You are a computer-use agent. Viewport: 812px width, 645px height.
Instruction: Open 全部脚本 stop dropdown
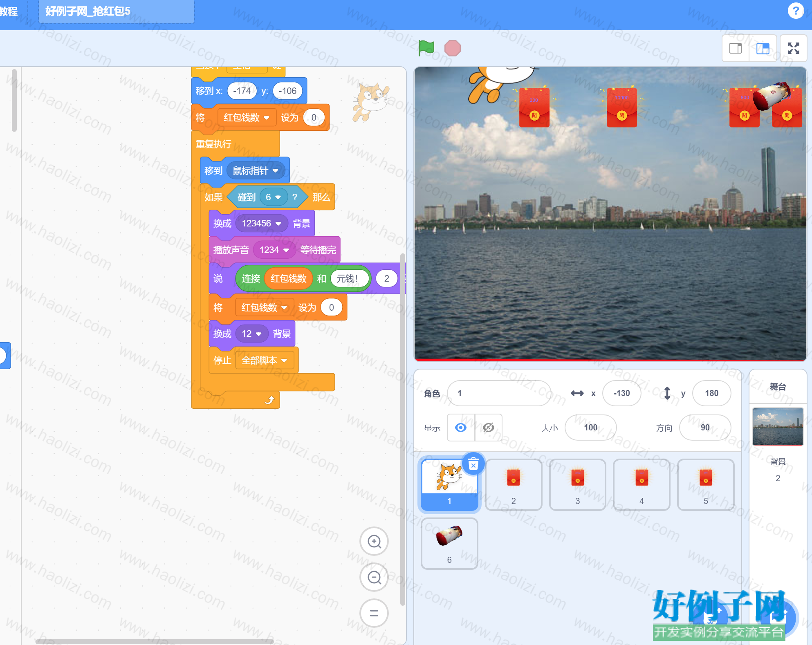pyautogui.click(x=264, y=361)
